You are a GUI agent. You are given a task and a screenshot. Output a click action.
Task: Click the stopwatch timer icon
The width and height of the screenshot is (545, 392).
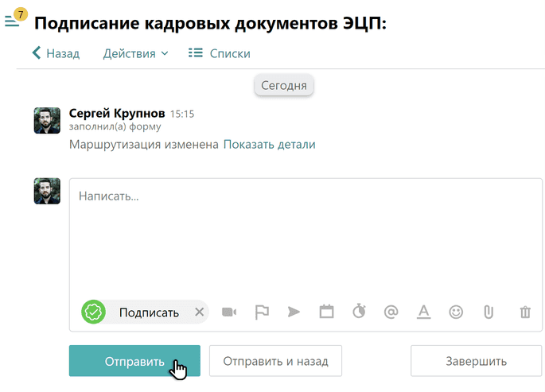(x=359, y=312)
